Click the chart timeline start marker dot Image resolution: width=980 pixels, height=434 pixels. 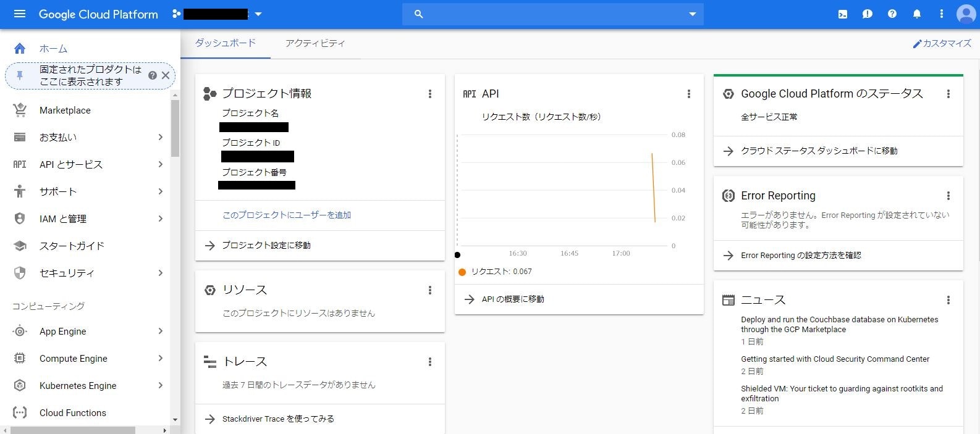pos(457,254)
